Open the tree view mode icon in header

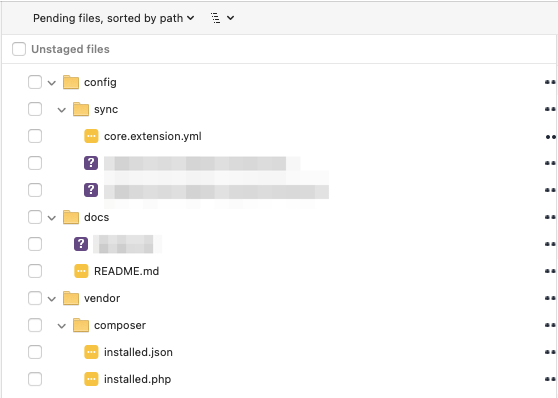[x=216, y=18]
